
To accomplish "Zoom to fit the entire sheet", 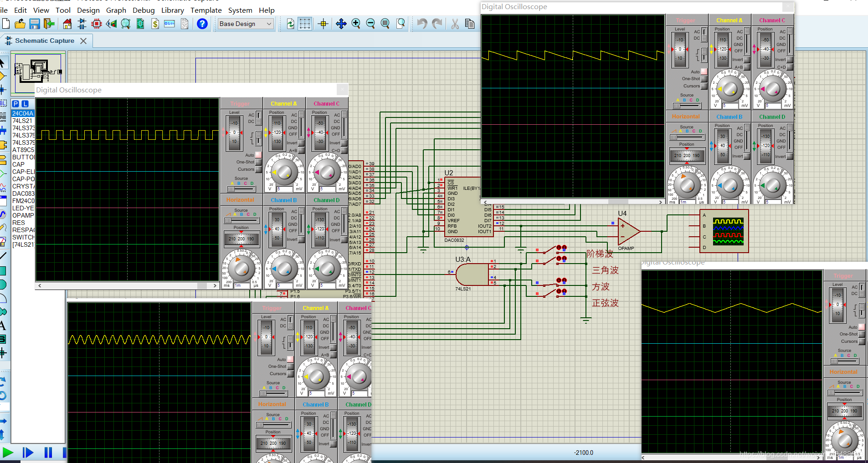I will [x=385, y=24].
